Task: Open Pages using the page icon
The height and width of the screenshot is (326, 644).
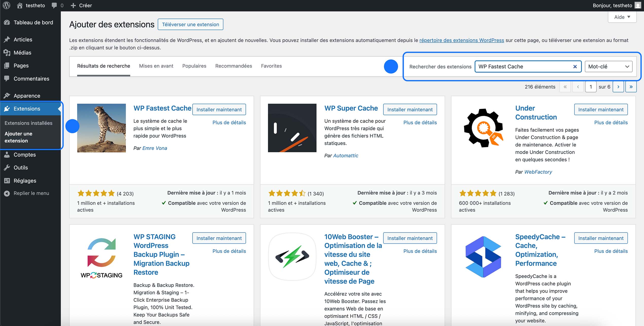Action: 7,65
